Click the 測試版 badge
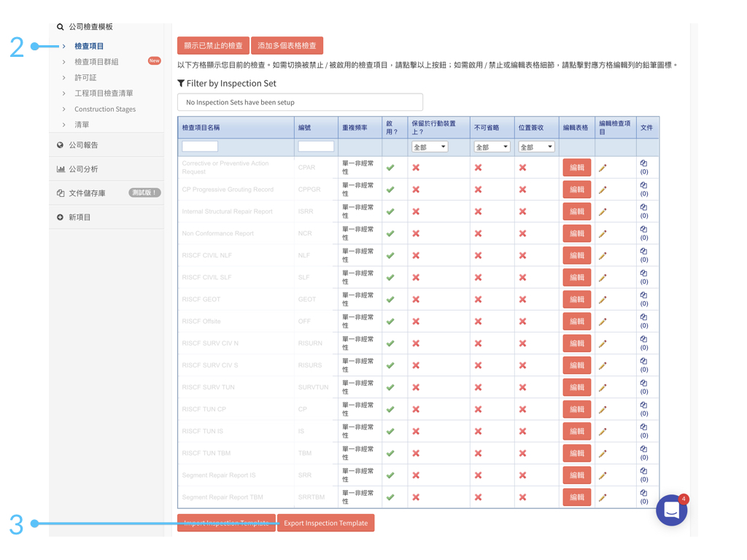 (x=145, y=192)
